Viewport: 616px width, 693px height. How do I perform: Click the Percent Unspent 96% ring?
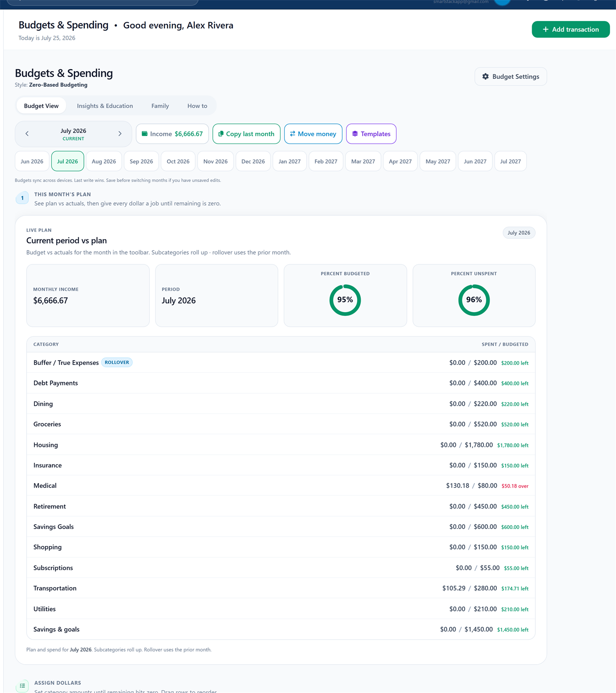[x=474, y=300]
